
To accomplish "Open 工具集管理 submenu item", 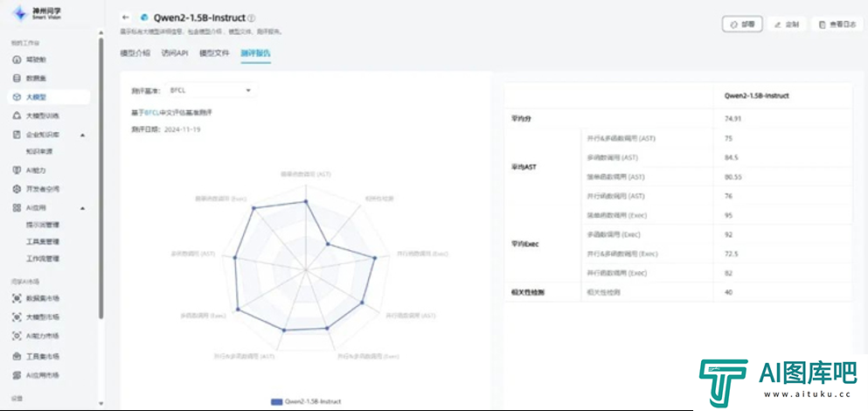I will point(43,241).
